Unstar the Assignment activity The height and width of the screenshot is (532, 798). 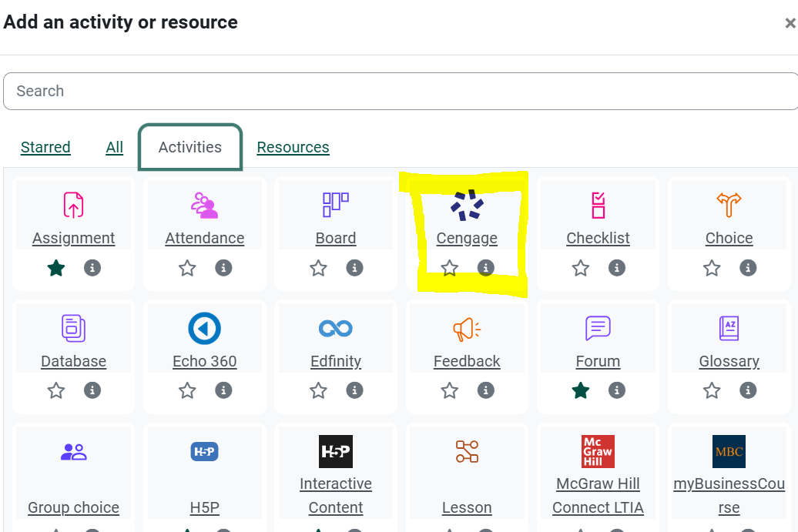pyautogui.click(x=55, y=268)
